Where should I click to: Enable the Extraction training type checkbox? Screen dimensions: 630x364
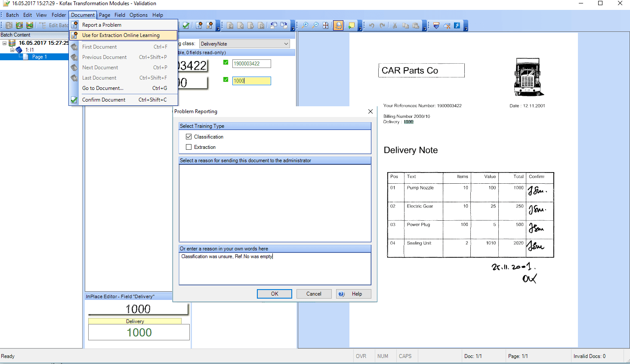click(x=188, y=147)
